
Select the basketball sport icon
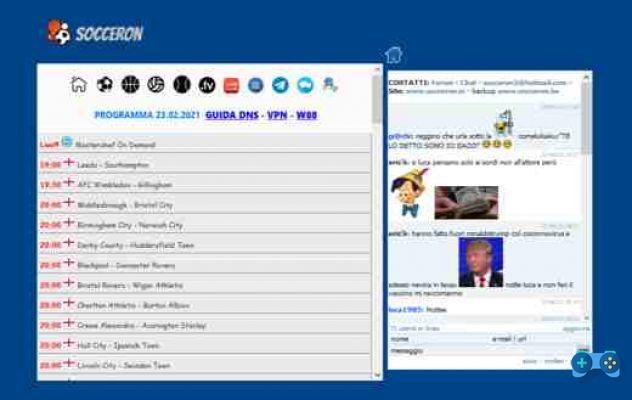pos(130,85)
